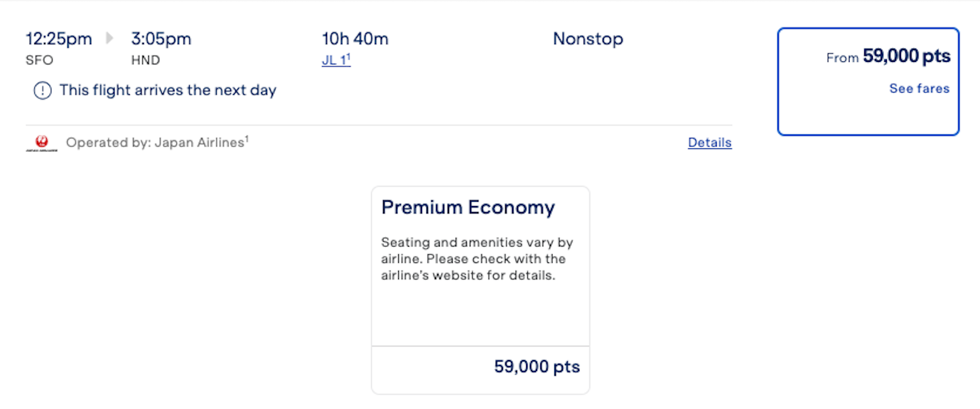Screen dimensions: 980x409
Task: Open the Details link for this flight
Action: (709, 142)
